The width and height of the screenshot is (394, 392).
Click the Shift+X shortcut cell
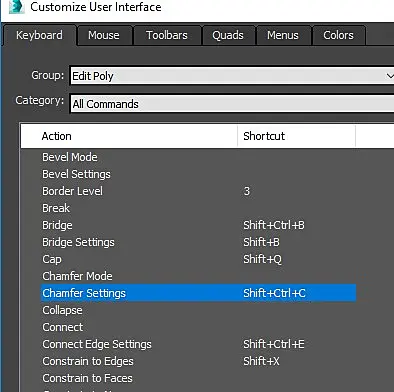(261, 361)
